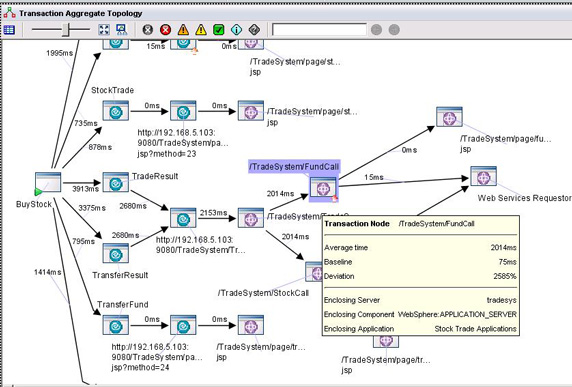Click the 2153ms edge label
The image size is (572, 387).
pos(213,213)
